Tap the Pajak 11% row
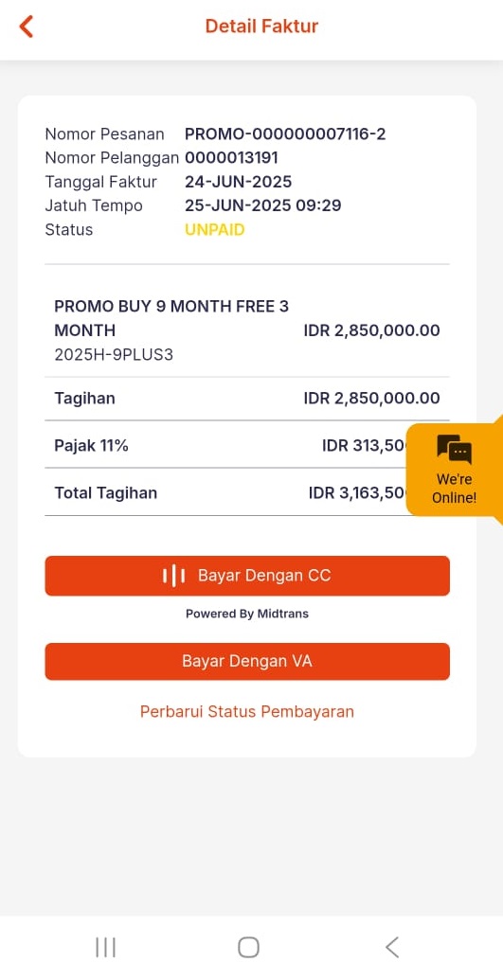The height and width of the screenshot is (980, 503). coord(247,446)
